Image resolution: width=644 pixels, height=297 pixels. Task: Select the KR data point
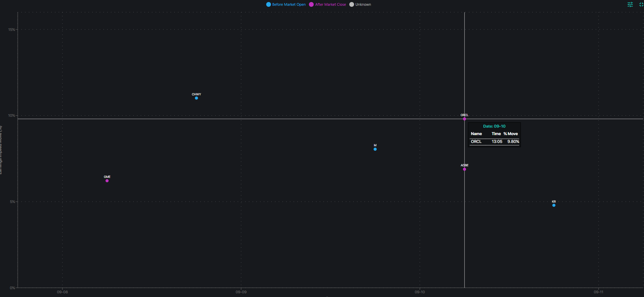pos(554,205)
